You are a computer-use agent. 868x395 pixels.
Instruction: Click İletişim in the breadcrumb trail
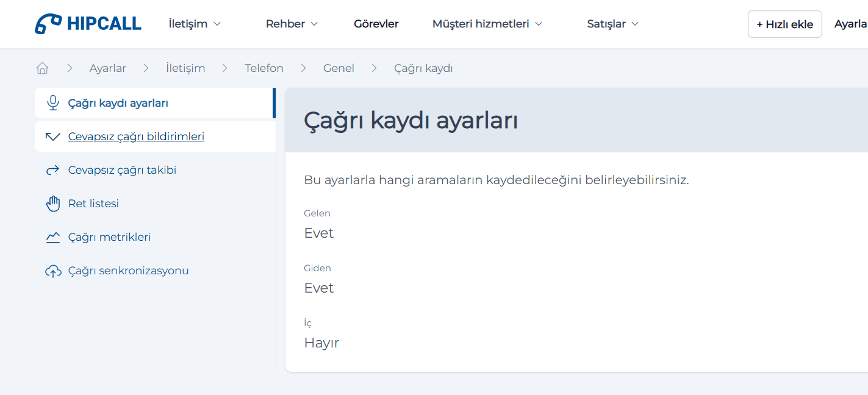pos(185,68)
